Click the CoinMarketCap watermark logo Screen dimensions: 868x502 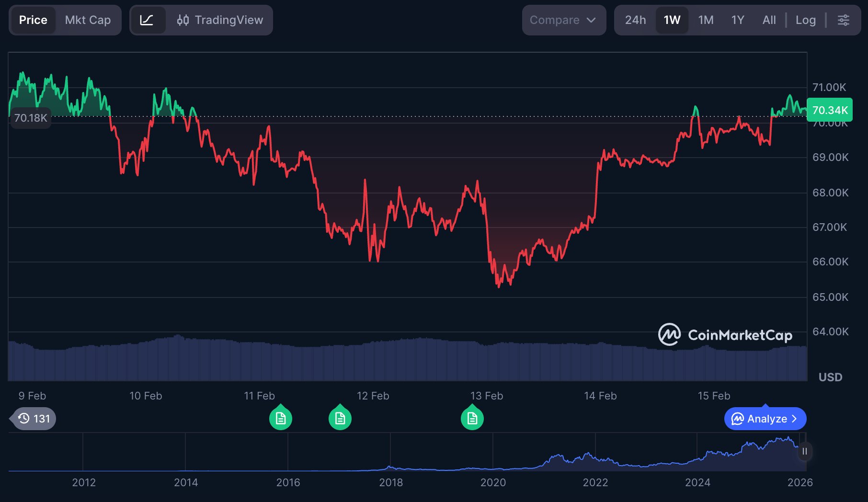[x=725, y=334]
